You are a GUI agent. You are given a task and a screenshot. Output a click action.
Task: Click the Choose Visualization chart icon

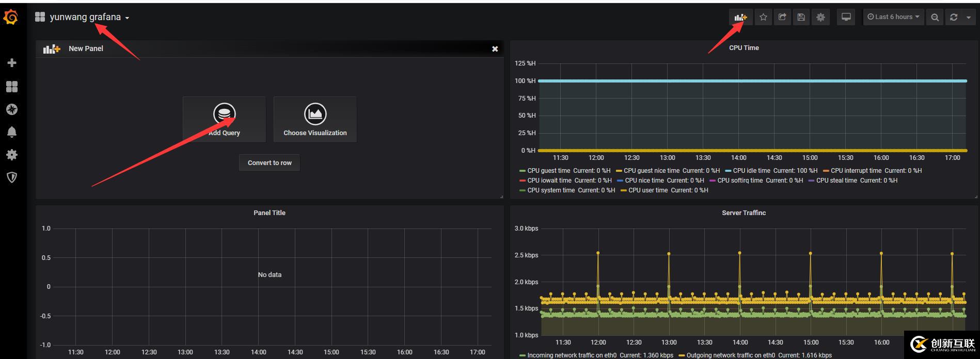click(315, 114)
